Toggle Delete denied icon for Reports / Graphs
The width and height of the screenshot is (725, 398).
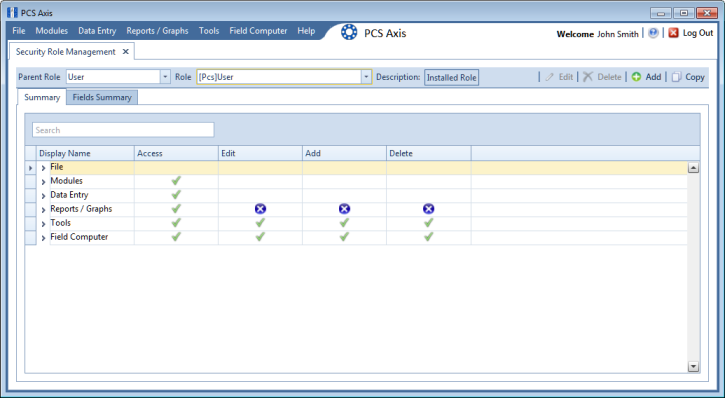[x=429, y=209]
